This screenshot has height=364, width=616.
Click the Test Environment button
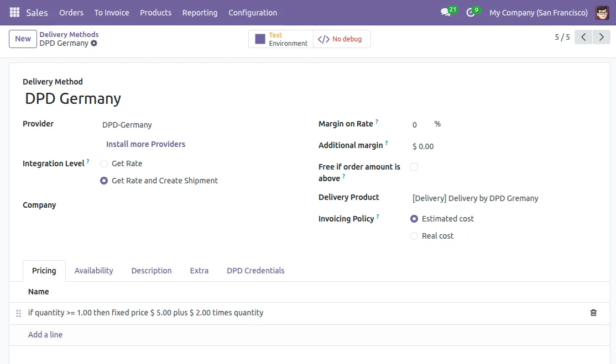point(281,39)
